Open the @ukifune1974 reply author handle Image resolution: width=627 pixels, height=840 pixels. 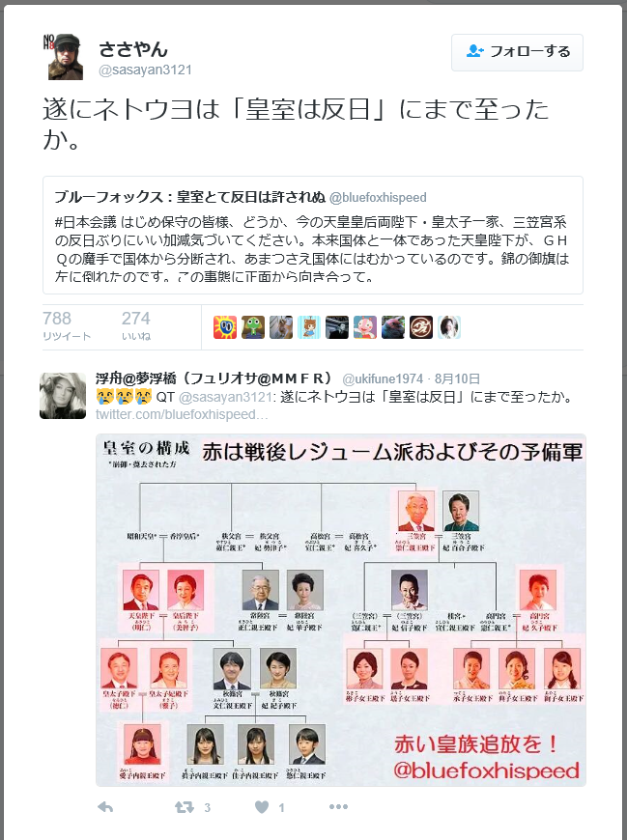coord(383,379)
